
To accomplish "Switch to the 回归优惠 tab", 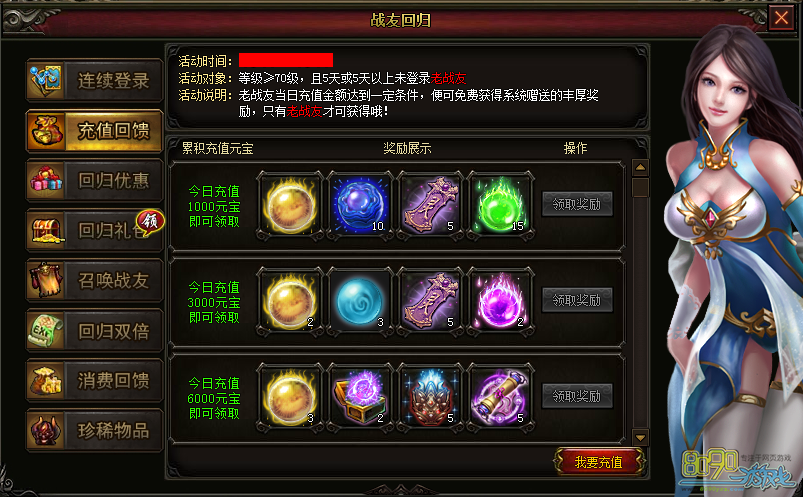I will (95, 180).
